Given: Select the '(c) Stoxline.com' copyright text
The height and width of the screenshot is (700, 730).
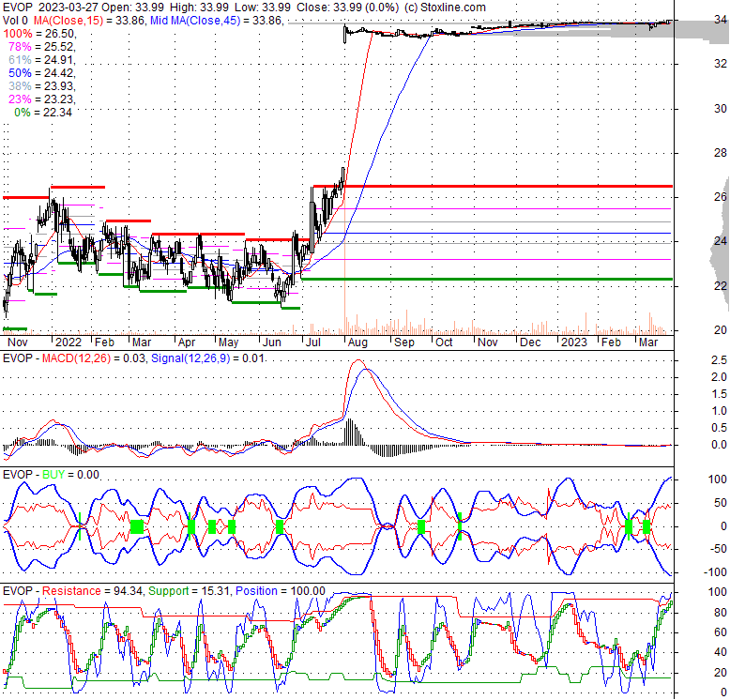Looking at the screenshot, I should click(445, 8).
